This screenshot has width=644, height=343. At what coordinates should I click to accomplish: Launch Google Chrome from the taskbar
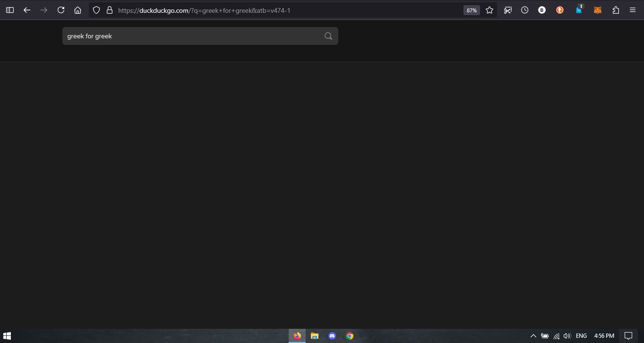click(x=350, y=336)
